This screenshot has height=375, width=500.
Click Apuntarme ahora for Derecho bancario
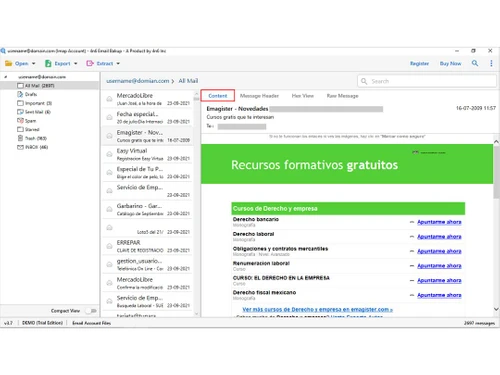(439, 222)
